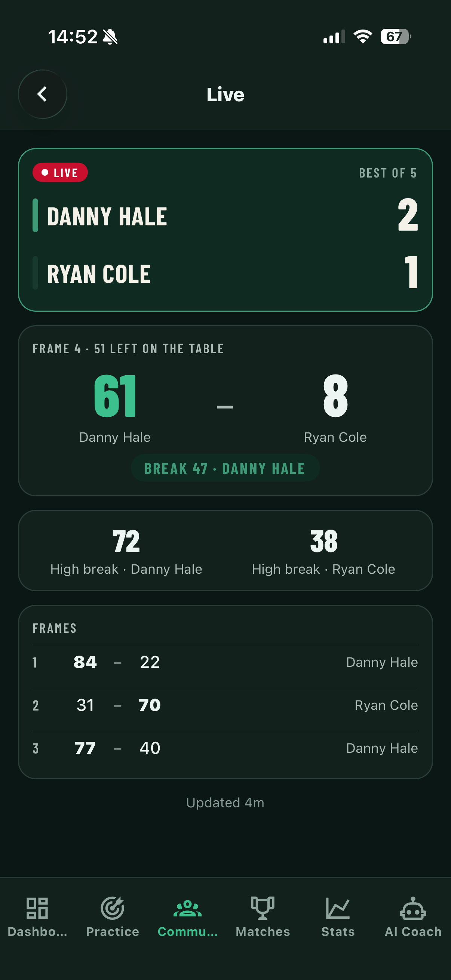Tap Danny Hale's name in match card

click(x=107, y=216)
